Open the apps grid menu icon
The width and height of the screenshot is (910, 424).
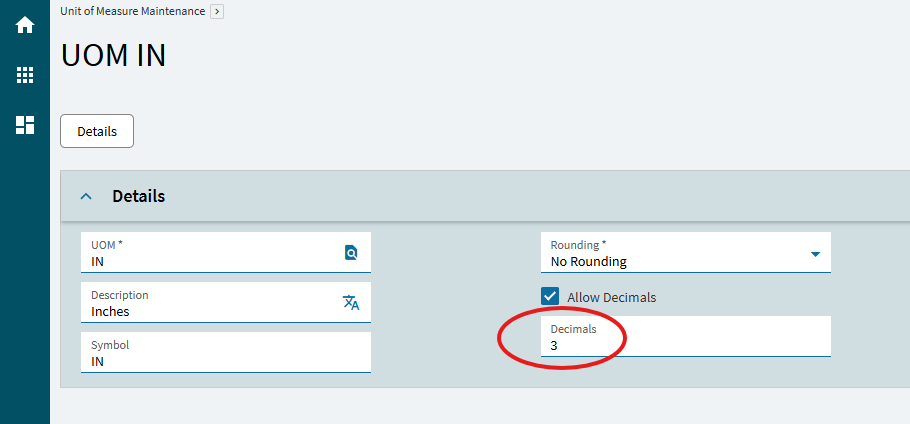point(25,75)
